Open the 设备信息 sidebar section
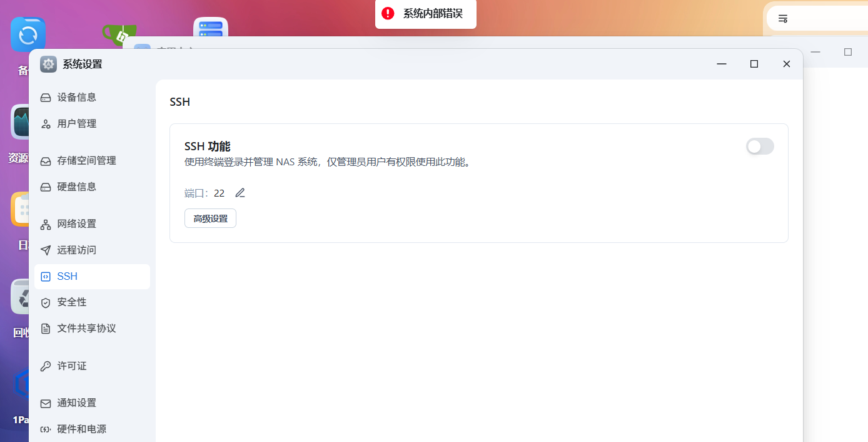 pos(78,97)
